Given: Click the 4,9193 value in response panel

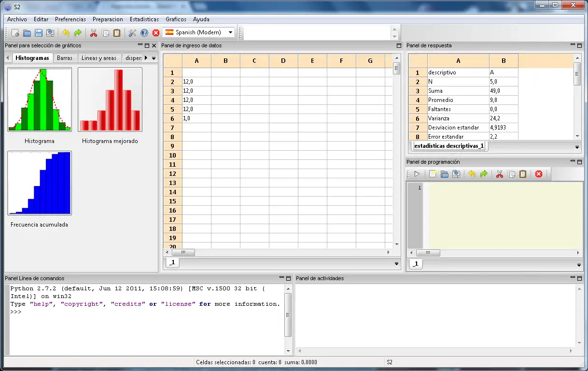Looking at the screenshot, I should (504, 128).
